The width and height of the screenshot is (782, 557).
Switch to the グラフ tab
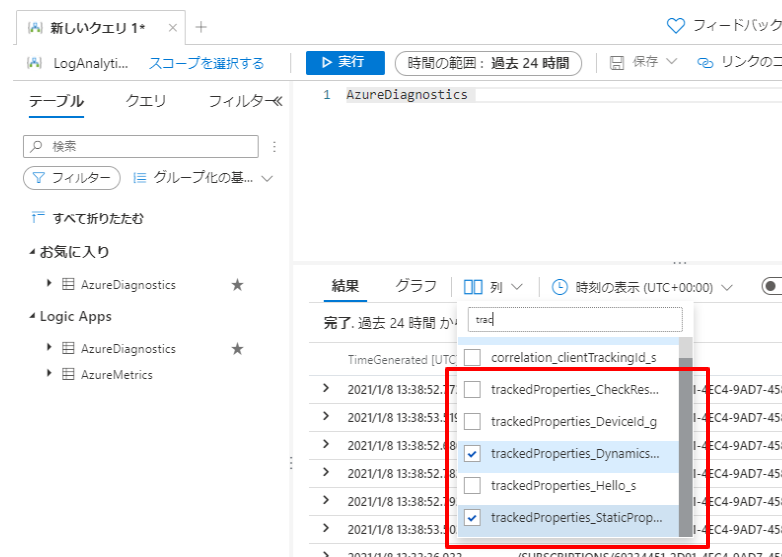416,286
